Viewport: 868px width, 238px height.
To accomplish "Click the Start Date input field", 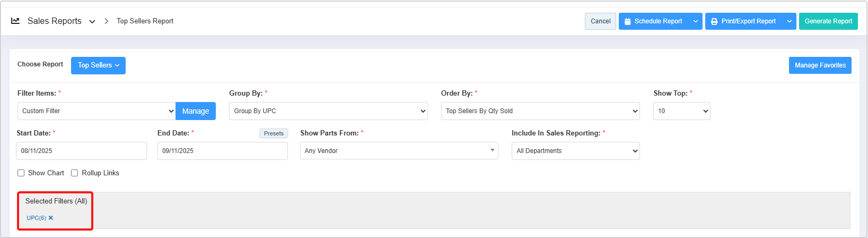I will tap(81, 151).
